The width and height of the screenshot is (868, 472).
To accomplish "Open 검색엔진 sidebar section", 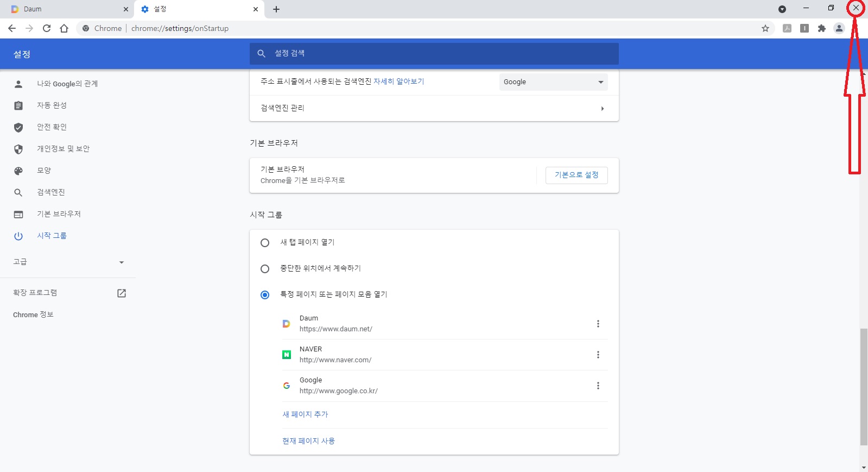I will click(51, 192).
